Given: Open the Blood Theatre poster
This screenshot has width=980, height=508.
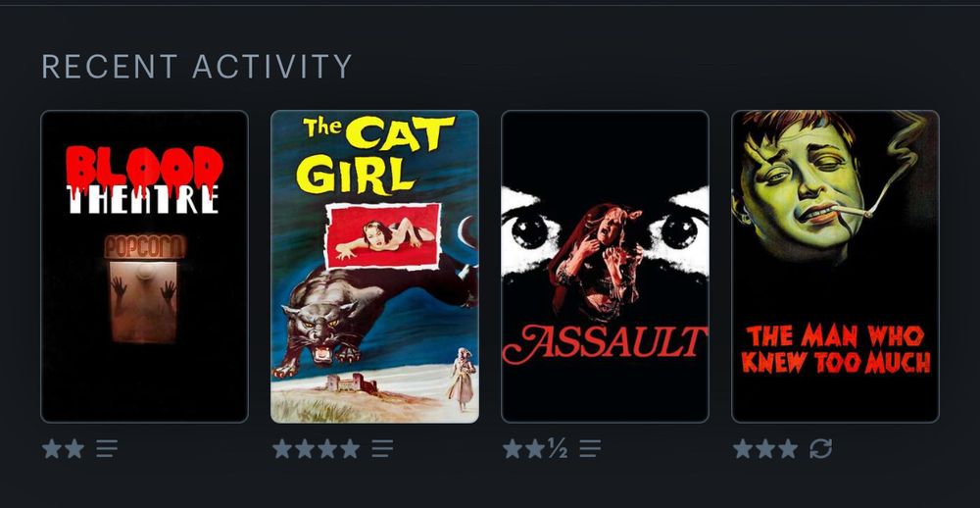Looking at the screenshot, I should pyautogui.click(x=144, y=267).
